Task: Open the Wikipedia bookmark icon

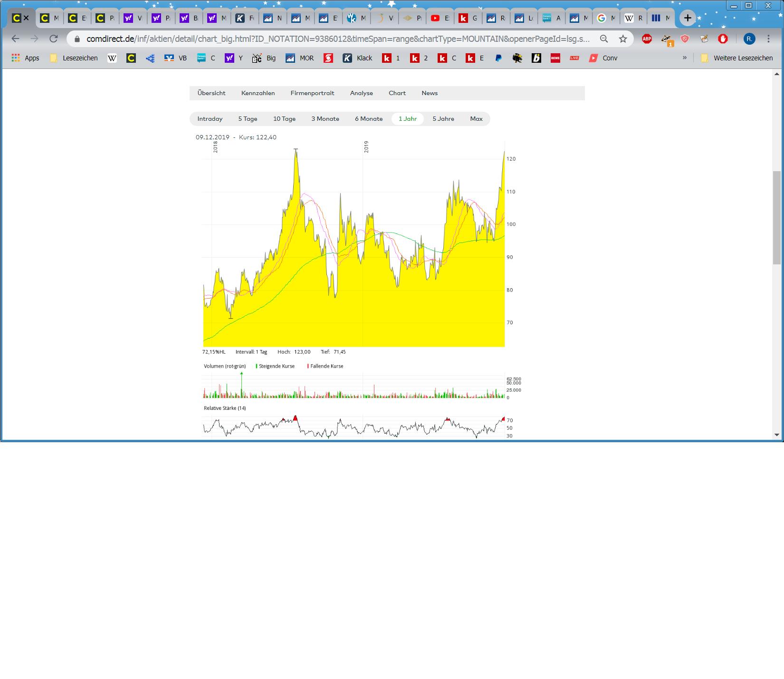Action: click(112, 58)
